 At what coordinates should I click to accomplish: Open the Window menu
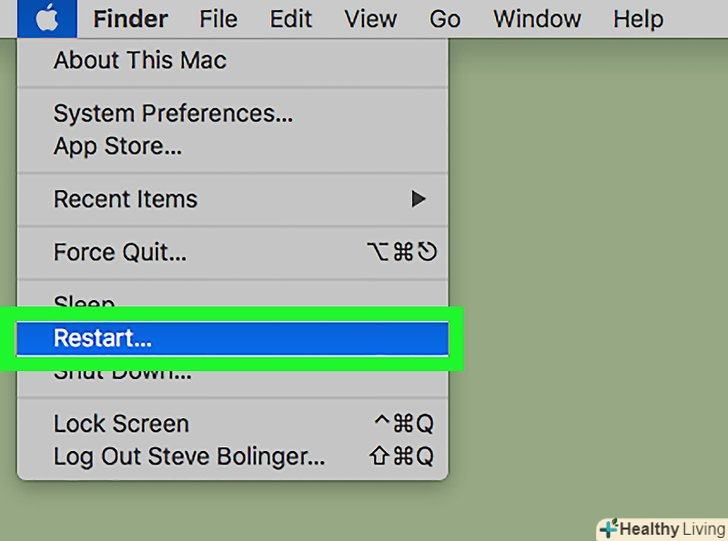click(x=536, y=18)
